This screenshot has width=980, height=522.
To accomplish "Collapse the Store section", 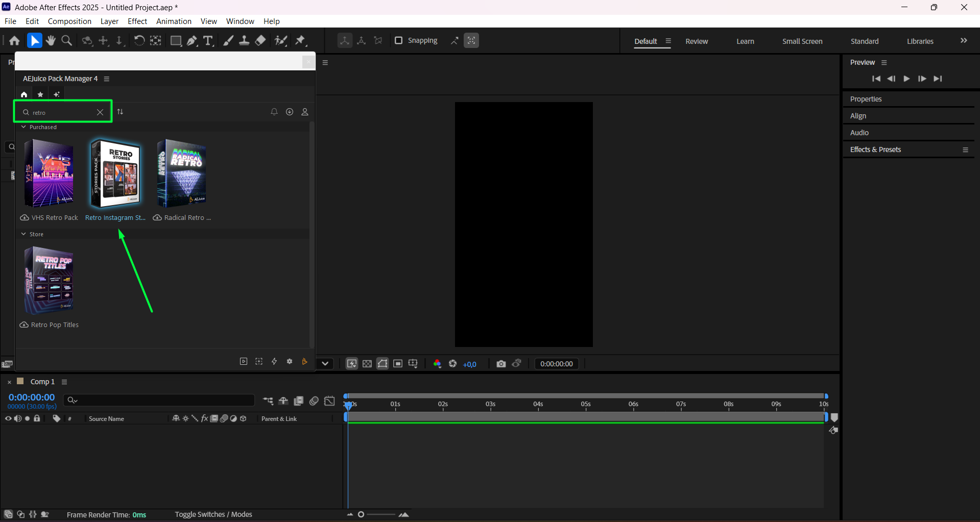I will [23, 234].
